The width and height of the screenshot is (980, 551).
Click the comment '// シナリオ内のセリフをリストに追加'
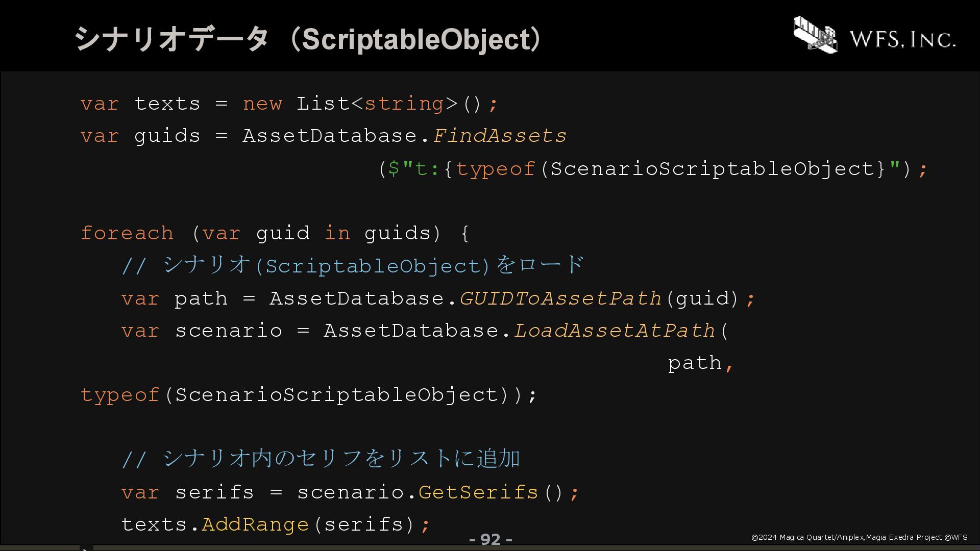[x=321, y=459]
